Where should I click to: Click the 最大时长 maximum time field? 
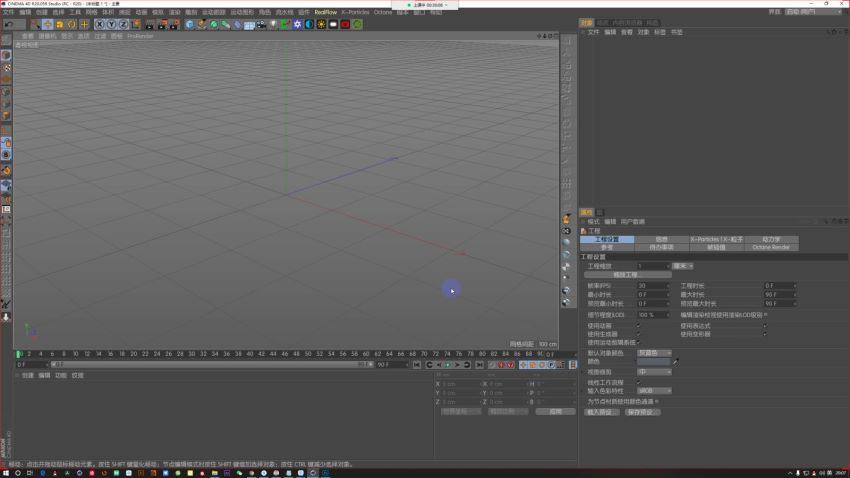[780, 295]
